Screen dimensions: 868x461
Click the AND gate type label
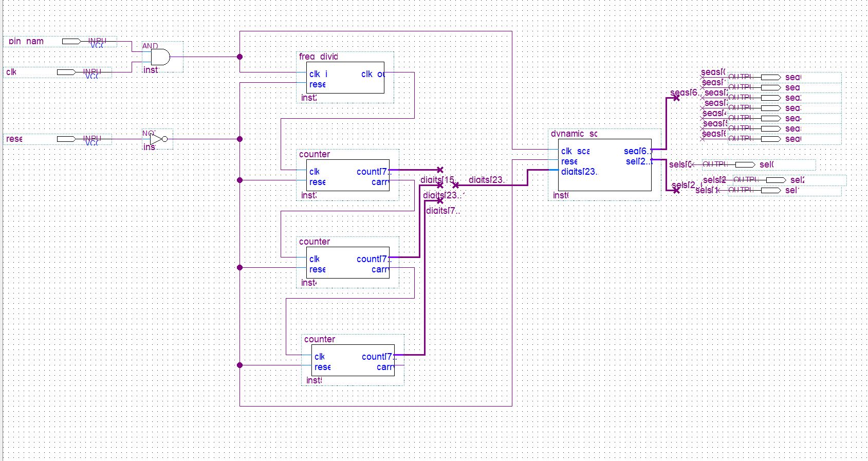coord(150,46)
